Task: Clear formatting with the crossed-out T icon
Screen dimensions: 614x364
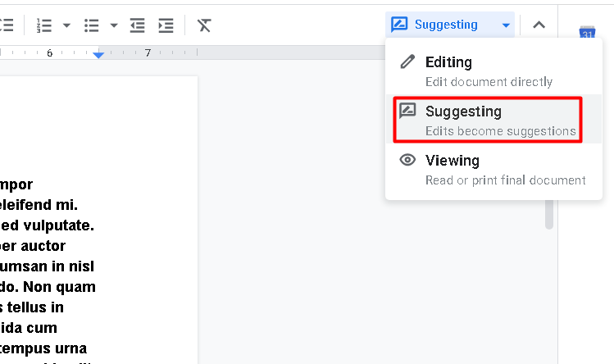Action: (204, 25)
